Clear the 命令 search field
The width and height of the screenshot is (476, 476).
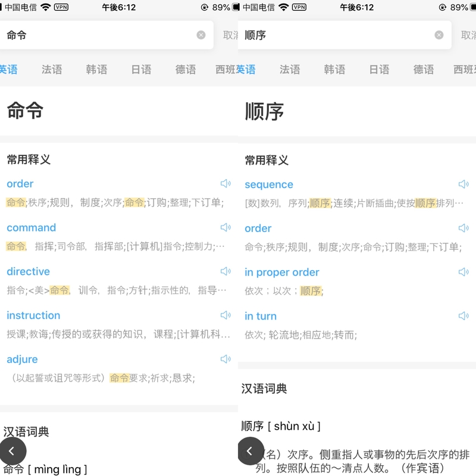pos(201,35)
